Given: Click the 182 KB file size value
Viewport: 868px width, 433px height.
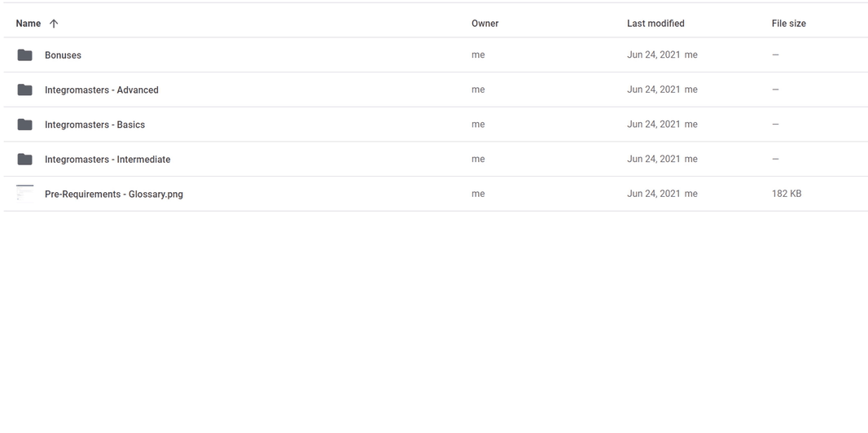Looking at the screenshot, I should pos(787,194).
